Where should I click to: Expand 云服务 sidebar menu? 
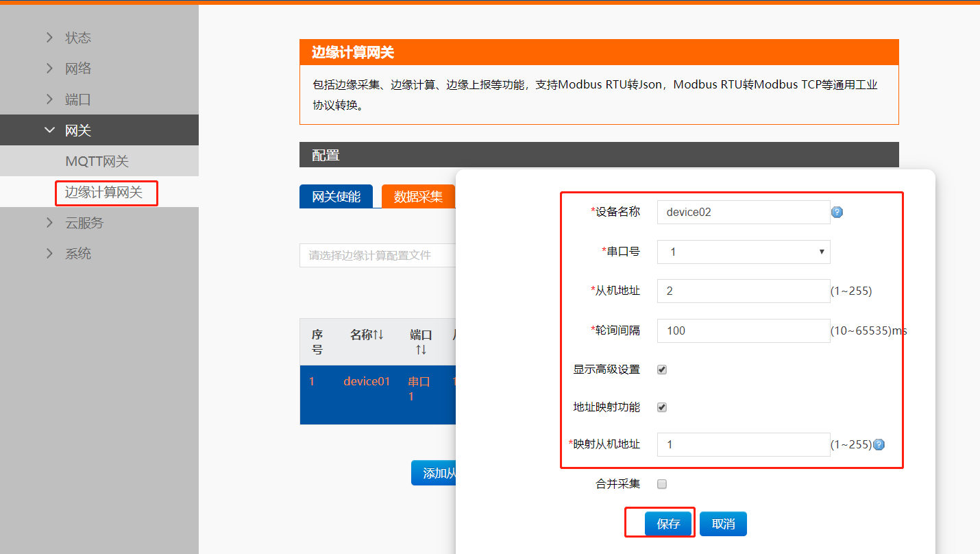(84, 223)
